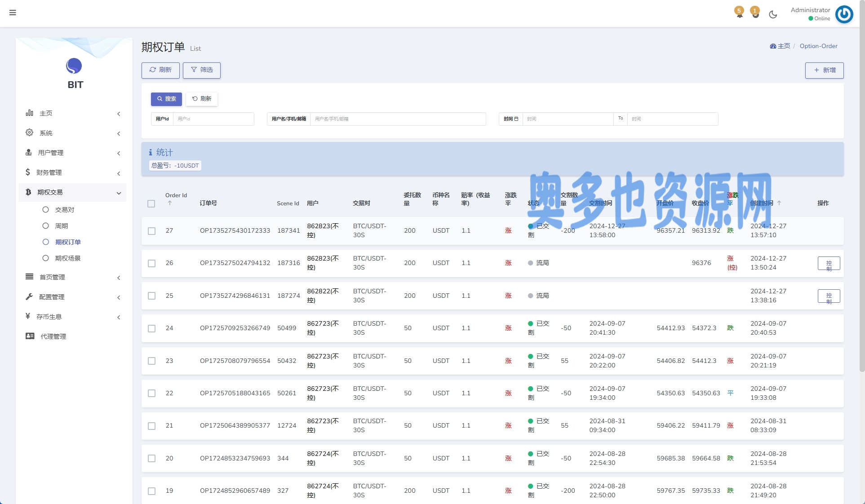Check the checkbox for order 27
The width and height of the screenshot is (865, 504).
(151, 231)
